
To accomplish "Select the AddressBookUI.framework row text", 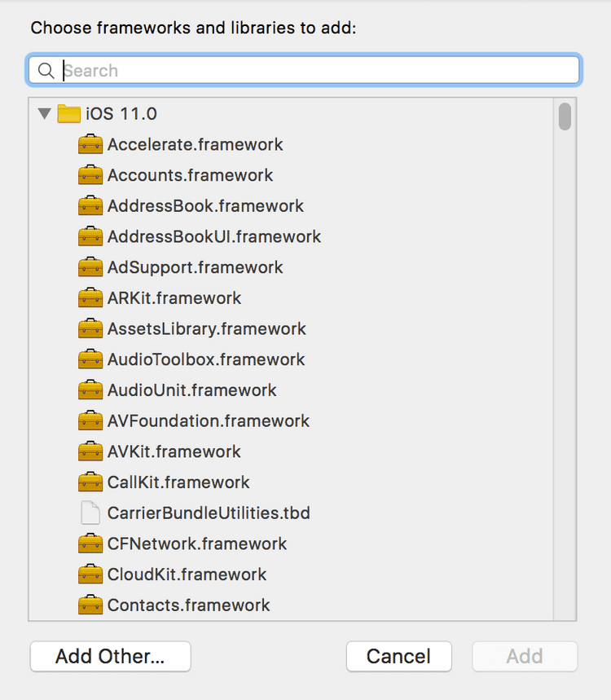I will pyautogui.click(x=214, y=236).
